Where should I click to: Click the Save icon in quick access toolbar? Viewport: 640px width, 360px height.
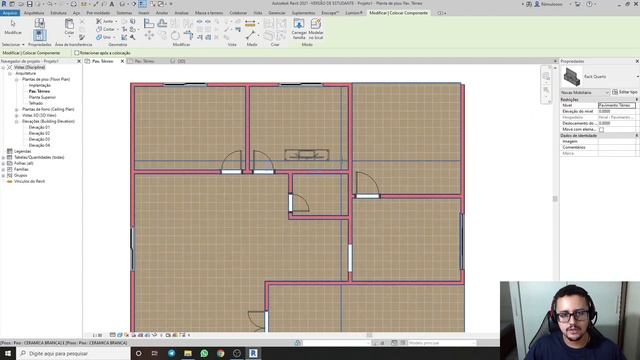29,4
